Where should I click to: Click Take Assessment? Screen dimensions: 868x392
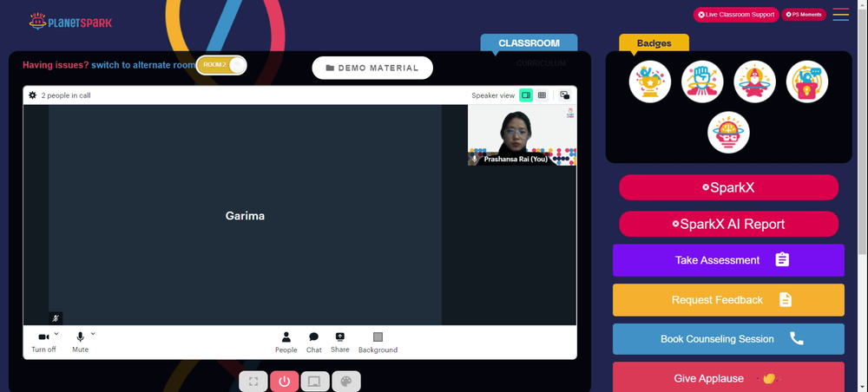[x=728, y=260]
